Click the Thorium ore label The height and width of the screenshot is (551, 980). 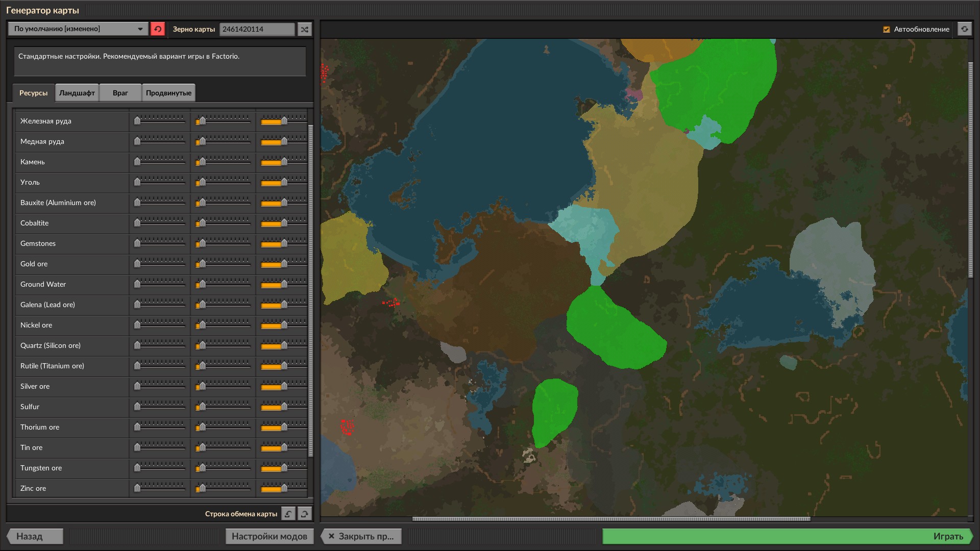coord(40,427)
